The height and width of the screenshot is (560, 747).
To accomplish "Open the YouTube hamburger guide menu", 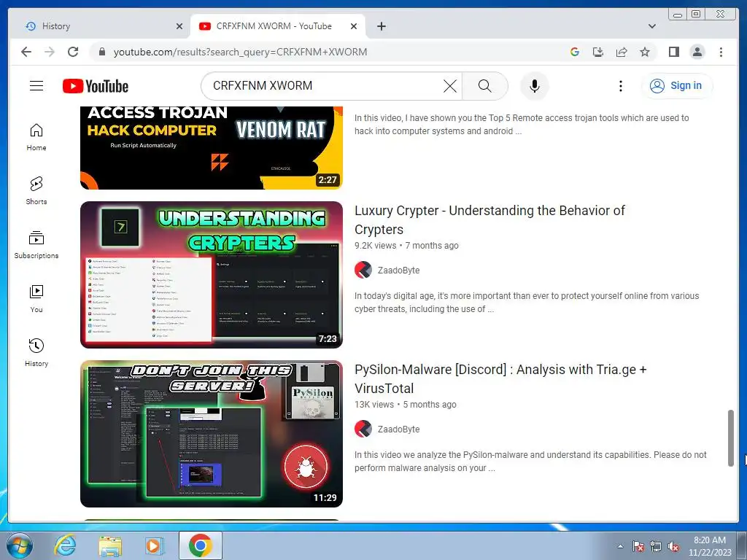I will tap(36, 86).
